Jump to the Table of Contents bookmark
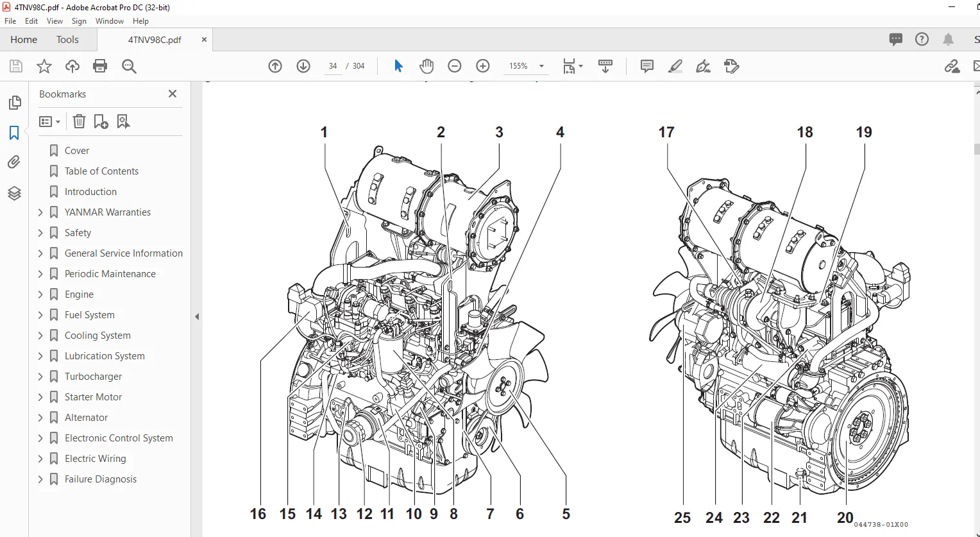This screenshot has width=980, height=537. click(101, 171)
